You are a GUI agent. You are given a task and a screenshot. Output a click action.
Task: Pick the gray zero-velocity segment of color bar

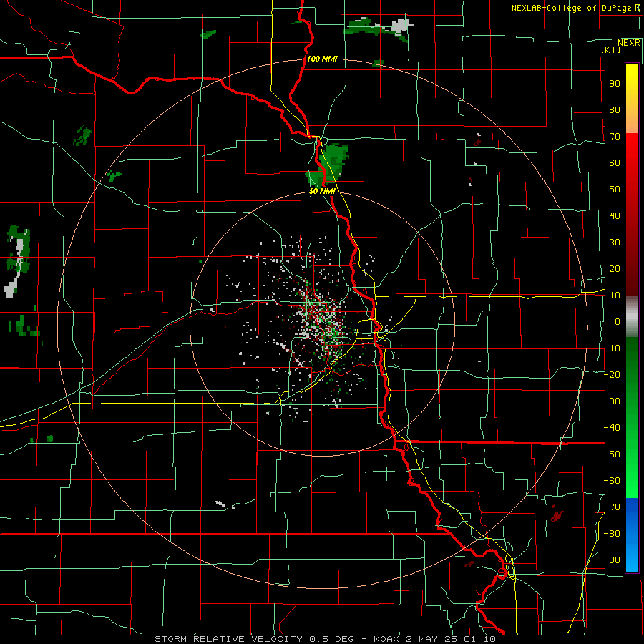[632, 317]
